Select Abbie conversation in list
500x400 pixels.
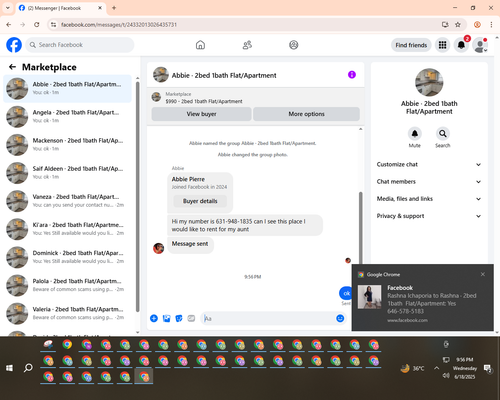(67, 89)
